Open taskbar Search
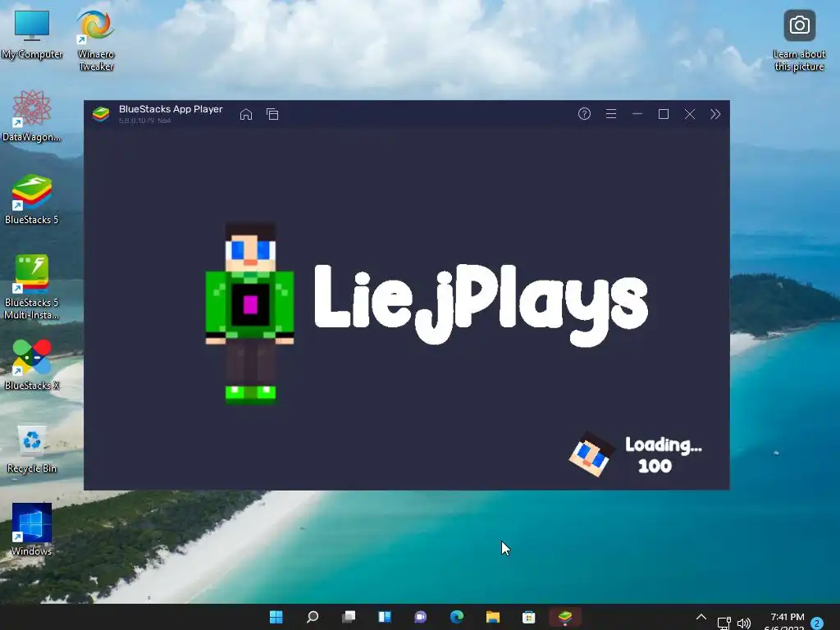 313,617
